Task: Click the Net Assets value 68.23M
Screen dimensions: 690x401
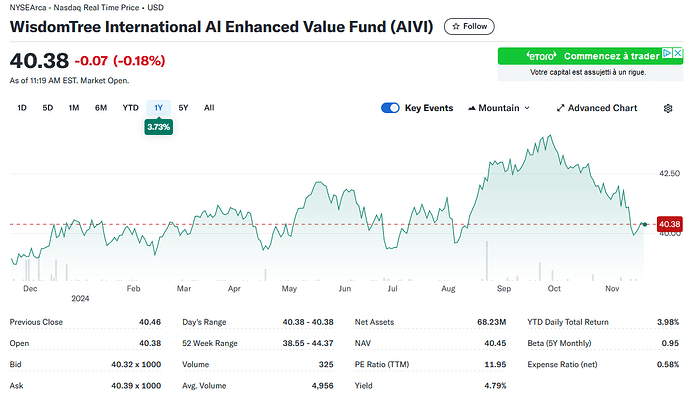Action: point(492,322)
